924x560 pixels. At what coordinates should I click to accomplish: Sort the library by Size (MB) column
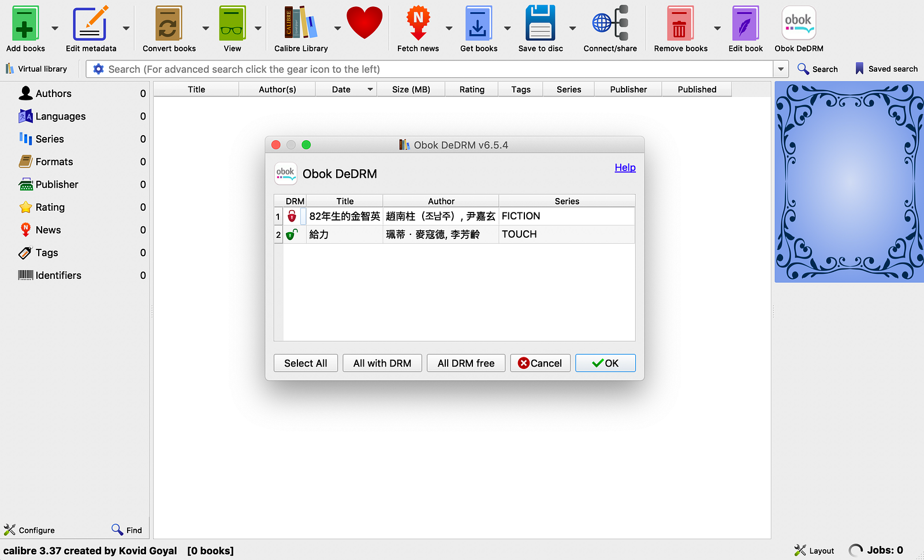411,89
